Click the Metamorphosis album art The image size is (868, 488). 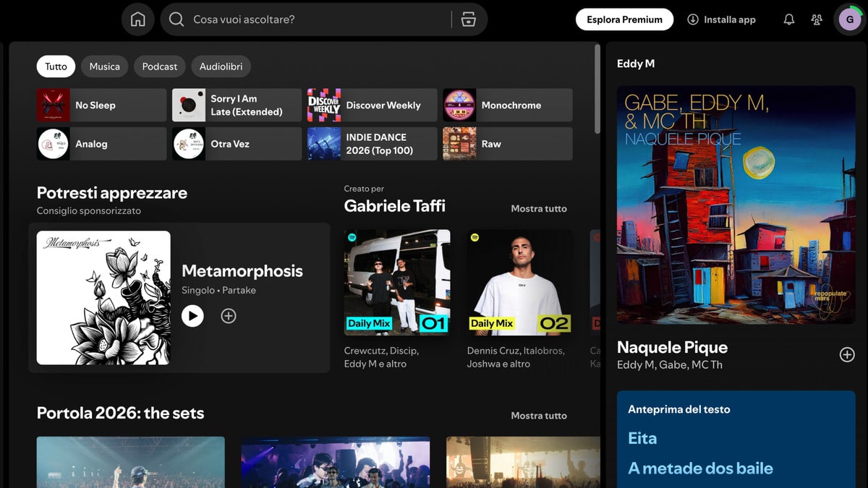103,298
